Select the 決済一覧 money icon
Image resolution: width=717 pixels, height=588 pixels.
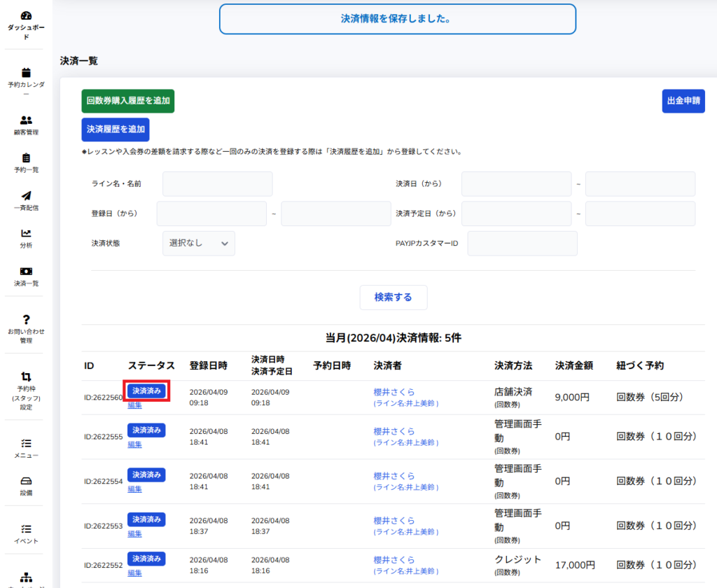point(26,272)
